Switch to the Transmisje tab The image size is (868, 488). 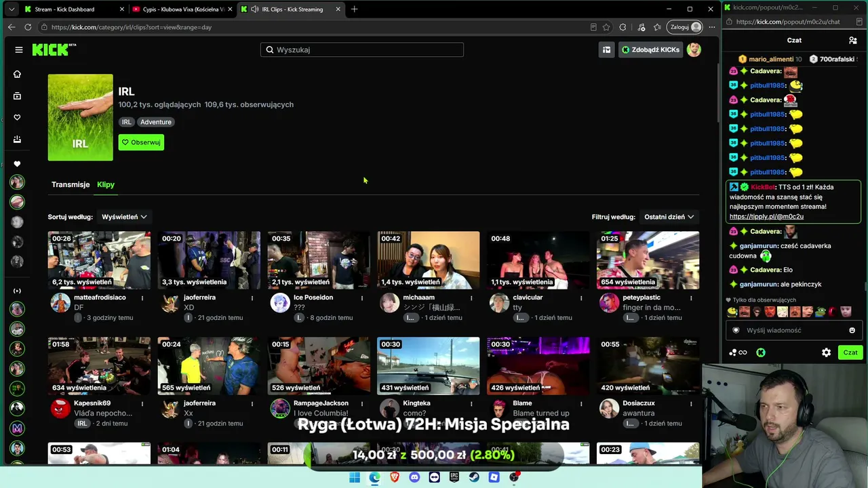[71, 184]
